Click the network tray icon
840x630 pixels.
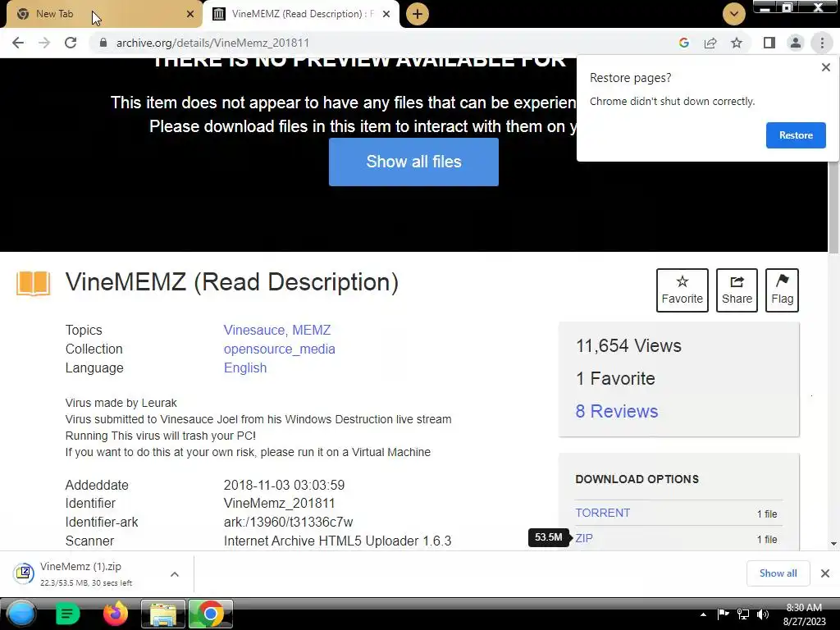[743, 614]
